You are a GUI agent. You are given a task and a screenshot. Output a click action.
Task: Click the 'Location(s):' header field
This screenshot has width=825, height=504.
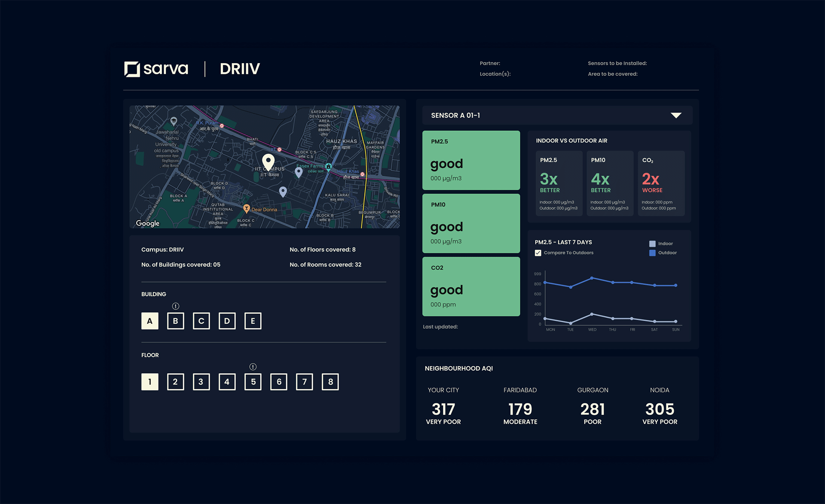click(x=495, y=74)
